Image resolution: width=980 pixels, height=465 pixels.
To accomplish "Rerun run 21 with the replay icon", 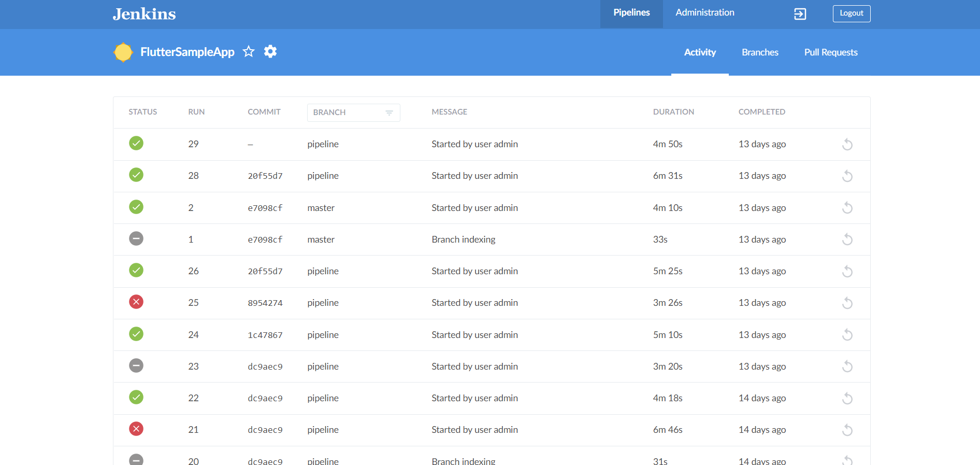I will (x=847, y=430).
